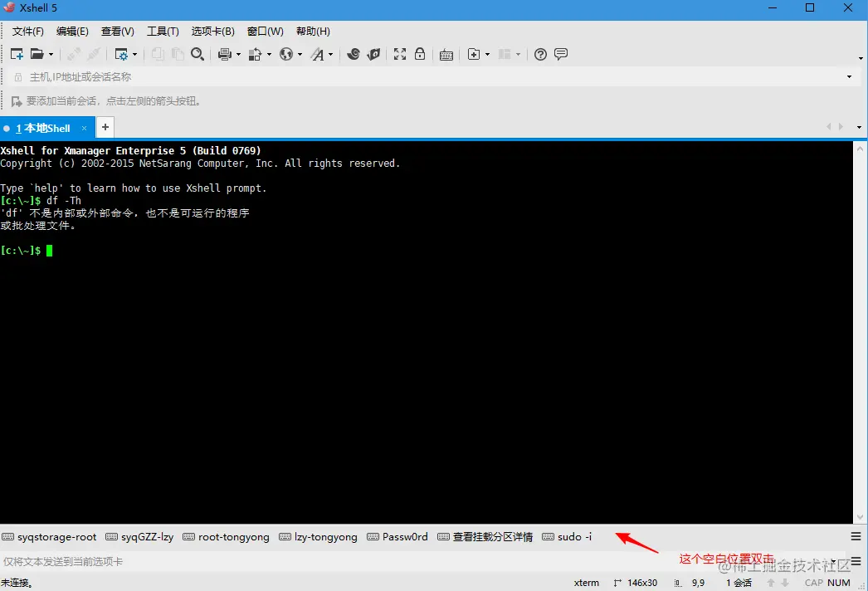Click the Find magnifier icon
The height and width of the screenshot is (591, 868).
point(197,54)
